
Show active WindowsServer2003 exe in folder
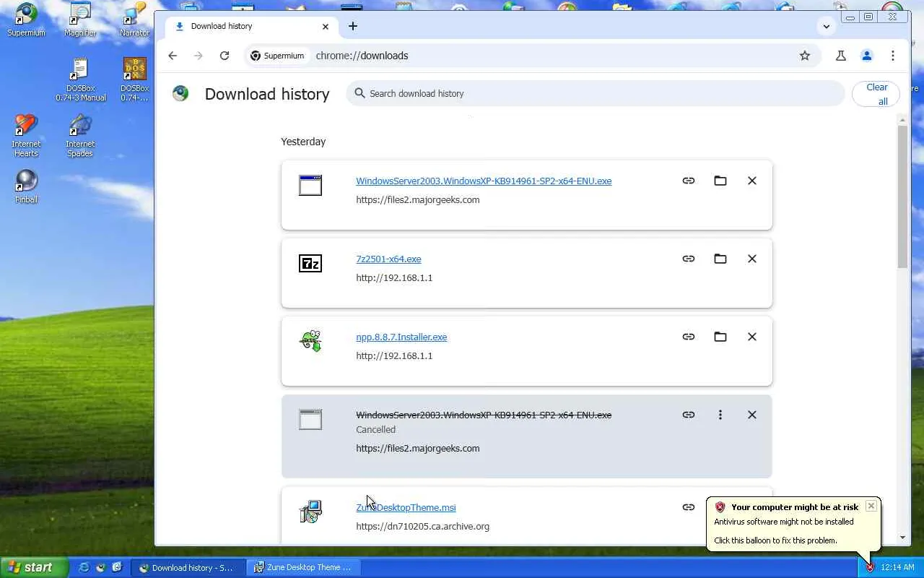[720, 181]
